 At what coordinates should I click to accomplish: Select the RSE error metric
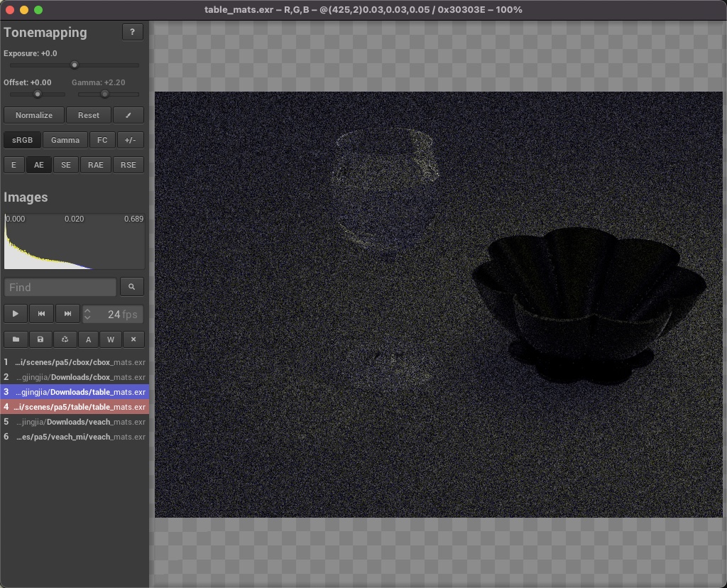[x=128, y=165]
